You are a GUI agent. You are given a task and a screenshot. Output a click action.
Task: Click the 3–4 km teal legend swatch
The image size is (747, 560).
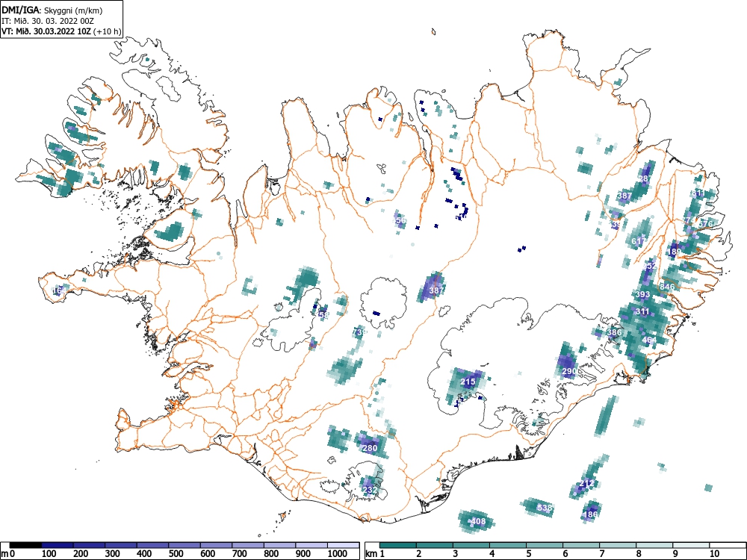[471, 545]
